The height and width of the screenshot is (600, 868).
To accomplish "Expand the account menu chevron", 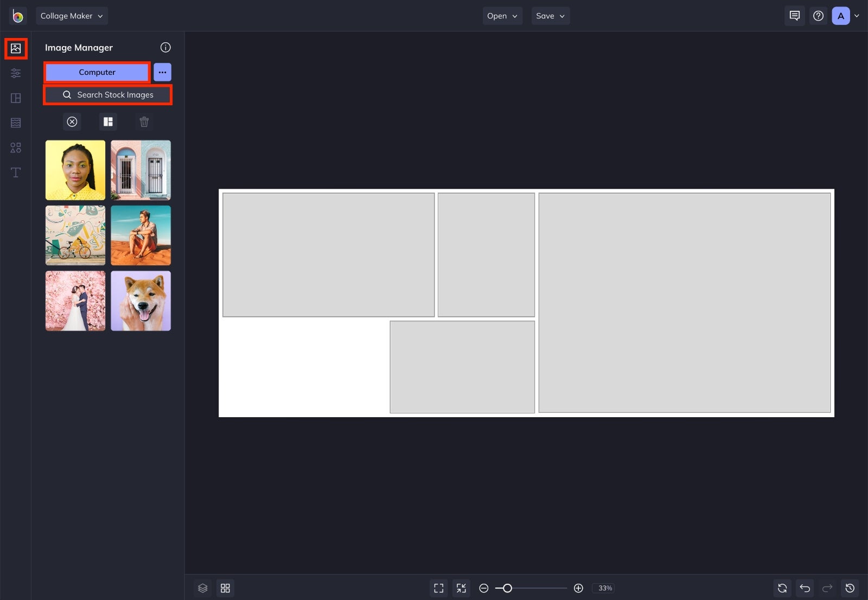I will coord(857,16).
